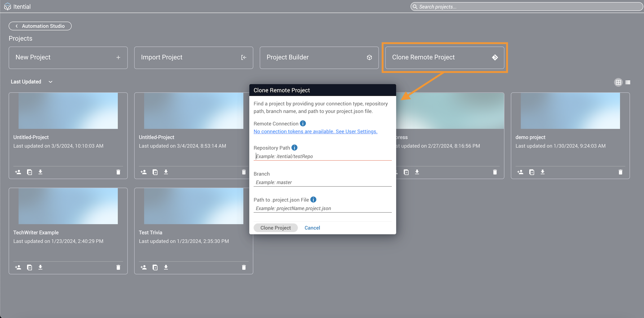Image resolution: width=644 pixels, height=318 pixels.
Task: Add a member to Test Trivia project
Action: pyautogui.click(x=144, y=267)
